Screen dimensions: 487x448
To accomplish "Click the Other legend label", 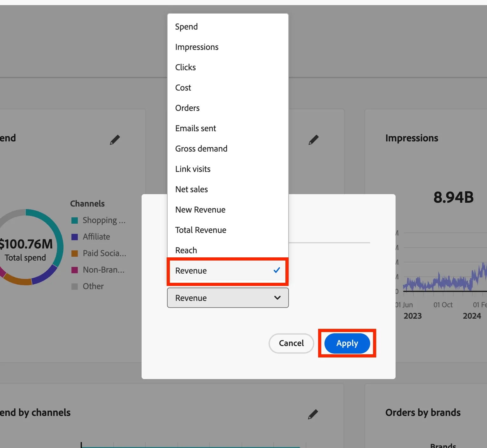I will (93, 286).
